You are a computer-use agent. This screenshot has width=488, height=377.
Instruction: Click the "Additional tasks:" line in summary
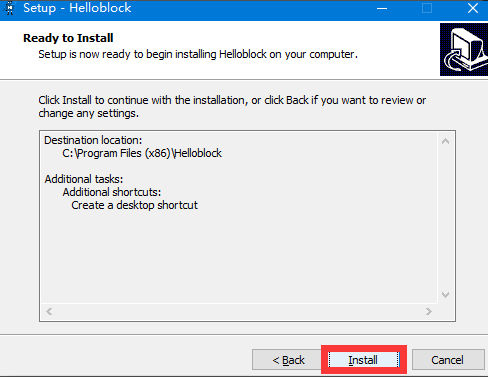(x=84, y=179)
